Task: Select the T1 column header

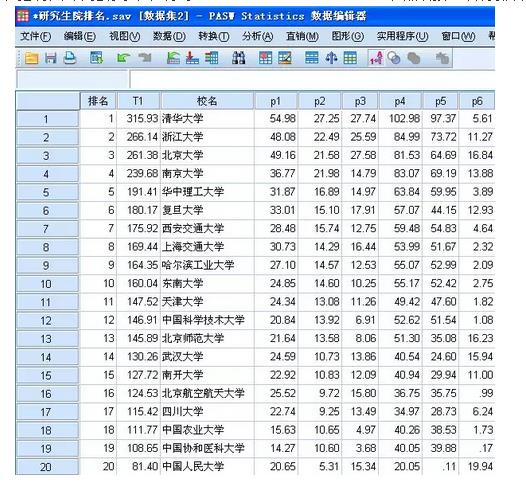Action: pyautogui.click(x=138, y=101)
